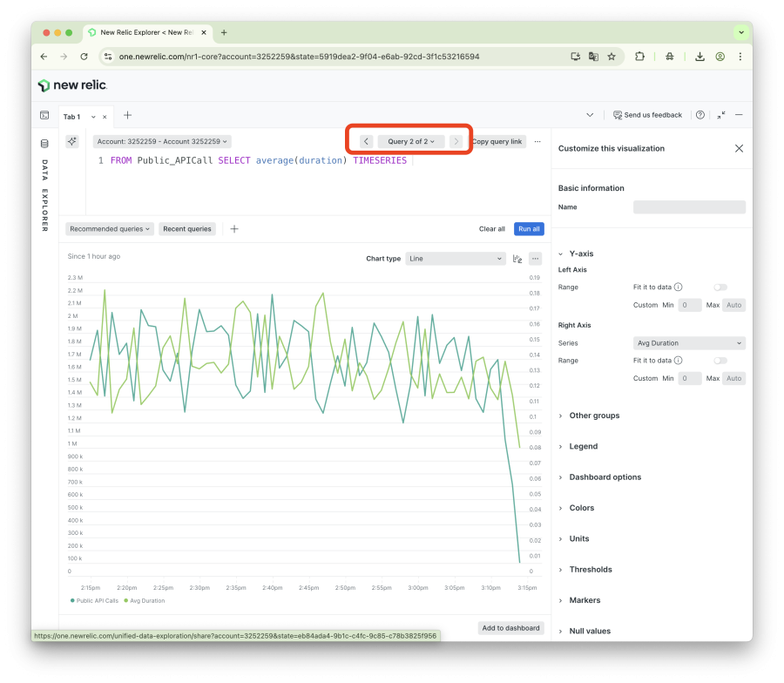784x683 pixels.
Task: Select the New Relic Explorer browser tab
Action: click(146, 32)
